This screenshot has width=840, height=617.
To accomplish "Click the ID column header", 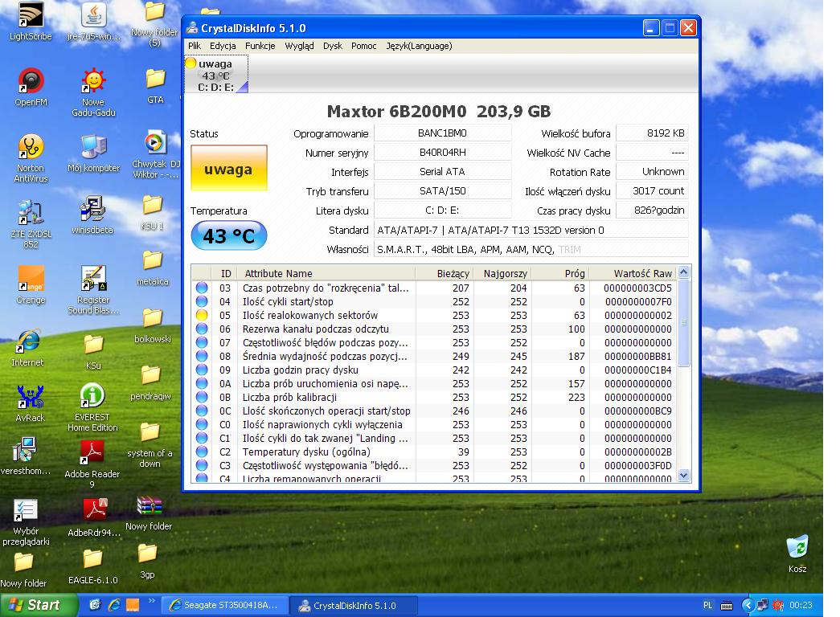I will click(x=224, y=274).
